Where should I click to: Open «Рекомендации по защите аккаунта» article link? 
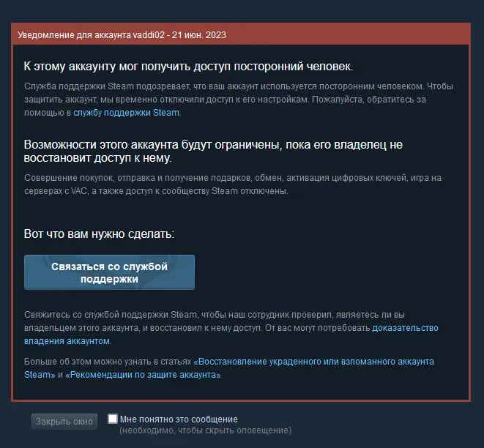[x=143, y=375]
